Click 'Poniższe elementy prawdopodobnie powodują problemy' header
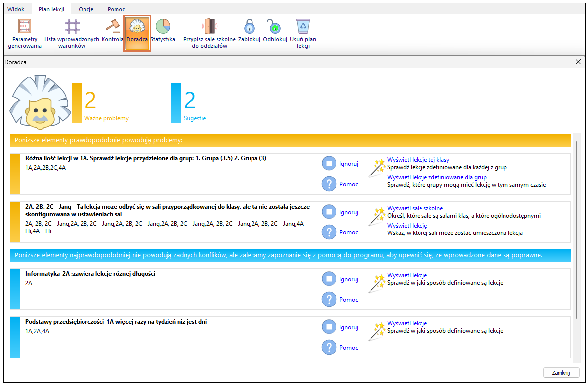Image resolution: width=588 pixels, height=385 pixels. click(290, 140)
